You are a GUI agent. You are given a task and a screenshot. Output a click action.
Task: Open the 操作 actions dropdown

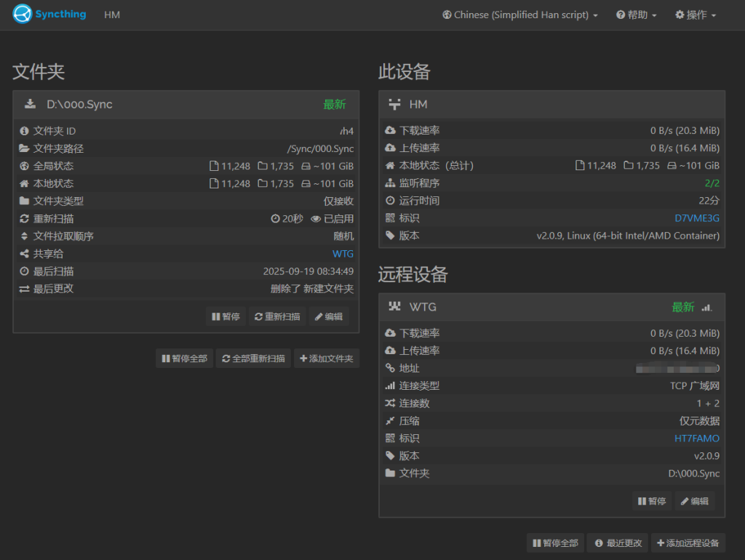[696, 15]
